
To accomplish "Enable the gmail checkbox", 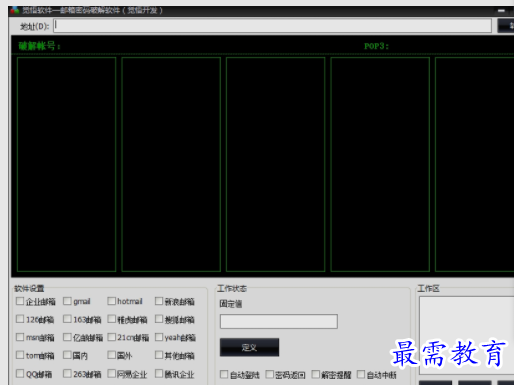I will (67, 301).
